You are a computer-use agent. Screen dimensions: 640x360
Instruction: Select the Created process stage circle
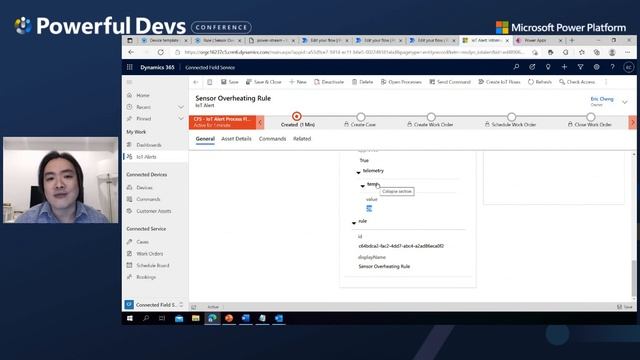(x=297, y=117)
